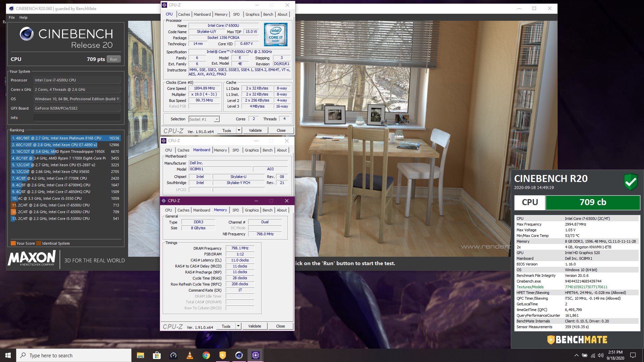Click the Cinebench sphere logo
The width and height of the screenshot is (644, 362).
[26, 34]
